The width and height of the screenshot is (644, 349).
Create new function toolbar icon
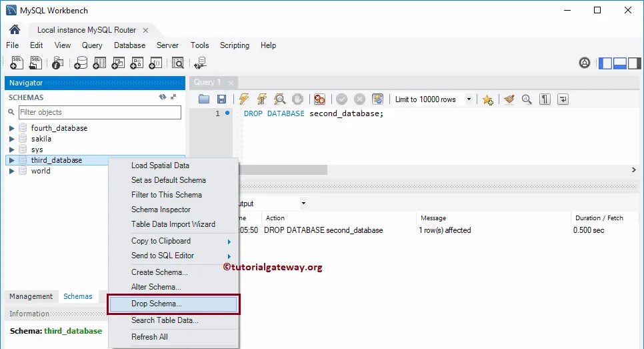[x=155, y=63]
